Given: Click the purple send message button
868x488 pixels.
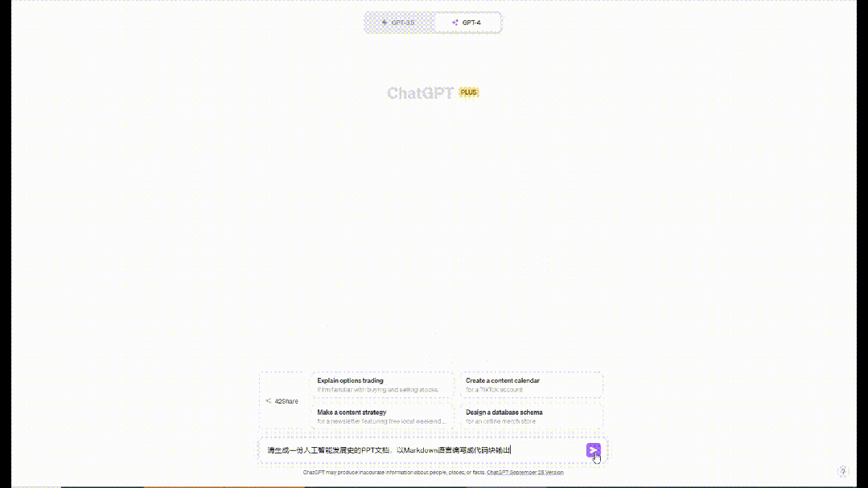Looking at the screenshot, I should [593, 450].
